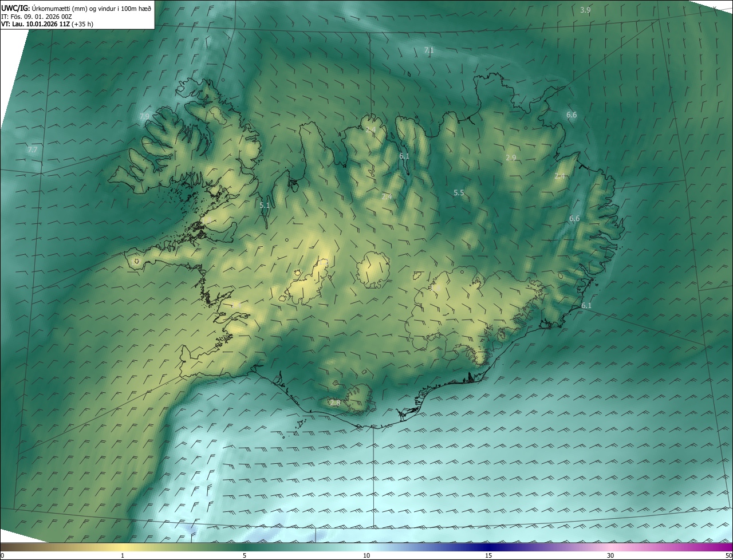Image resolution: width=733 pixels, height=560 pixels.
Task: Click the 7.9 value label near the Westfjords
Action: point(144,116)
